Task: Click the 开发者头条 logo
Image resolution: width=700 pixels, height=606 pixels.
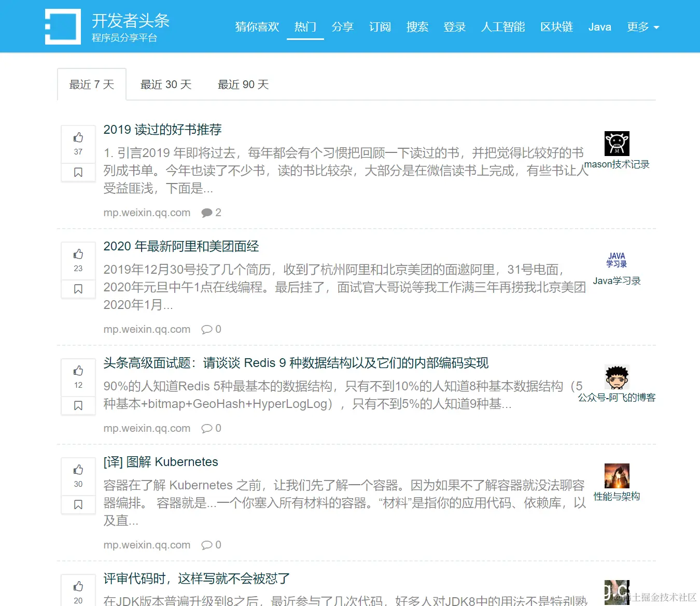Action: tap(104, 26)
